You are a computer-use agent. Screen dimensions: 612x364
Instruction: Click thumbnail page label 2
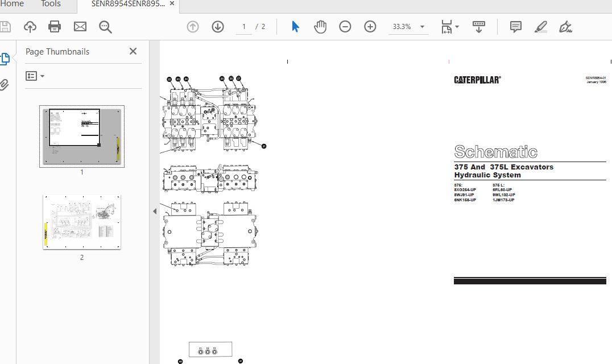click(81, 258)
